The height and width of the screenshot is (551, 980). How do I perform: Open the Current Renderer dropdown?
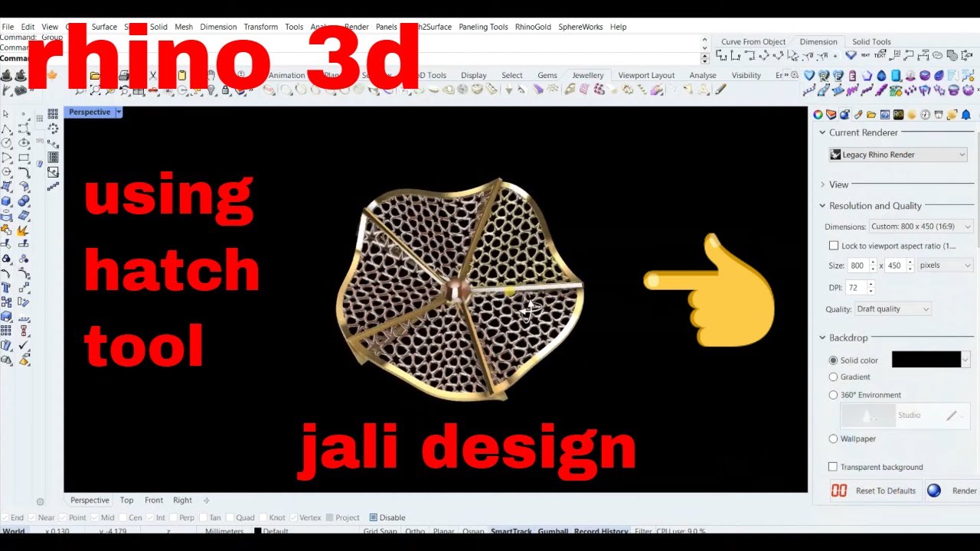(899, 155)
